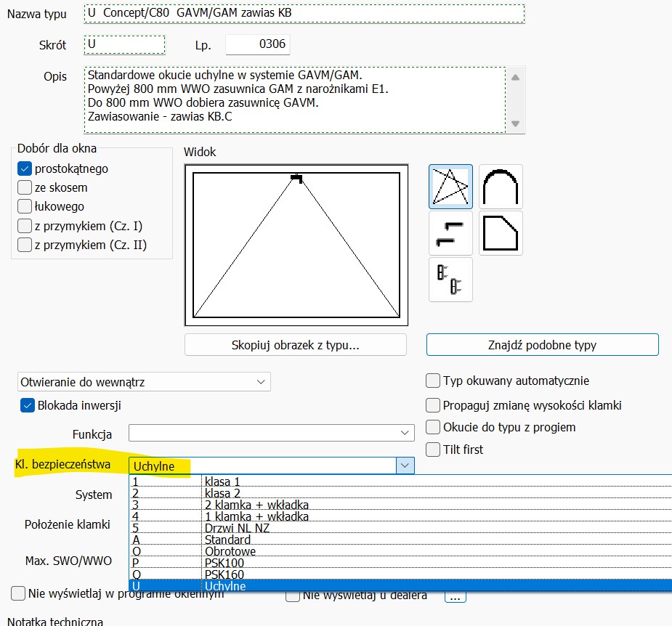Choose klasa 1 from the list

(400, 481)
